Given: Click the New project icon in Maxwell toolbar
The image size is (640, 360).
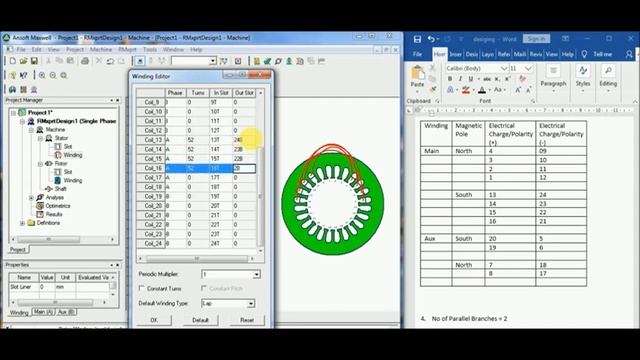Looking at the screenshot, I should click(13, 61).
